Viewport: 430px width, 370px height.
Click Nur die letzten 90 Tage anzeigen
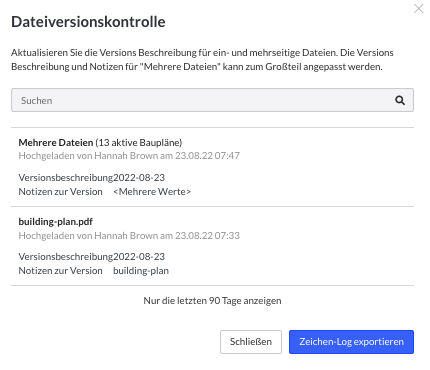(x=212, y=301)
